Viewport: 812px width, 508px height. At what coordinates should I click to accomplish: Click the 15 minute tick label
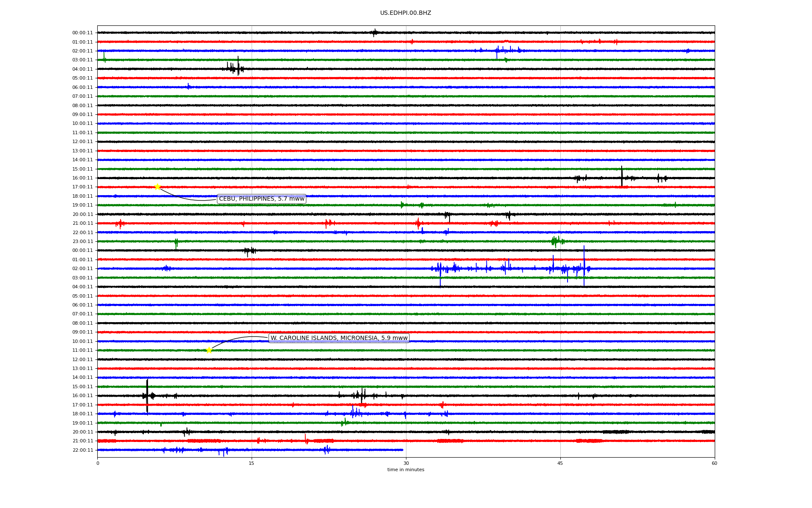[252, 463]
